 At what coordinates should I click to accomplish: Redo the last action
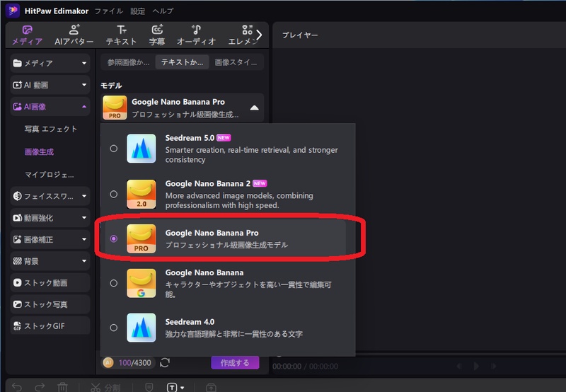pos(40,387)
